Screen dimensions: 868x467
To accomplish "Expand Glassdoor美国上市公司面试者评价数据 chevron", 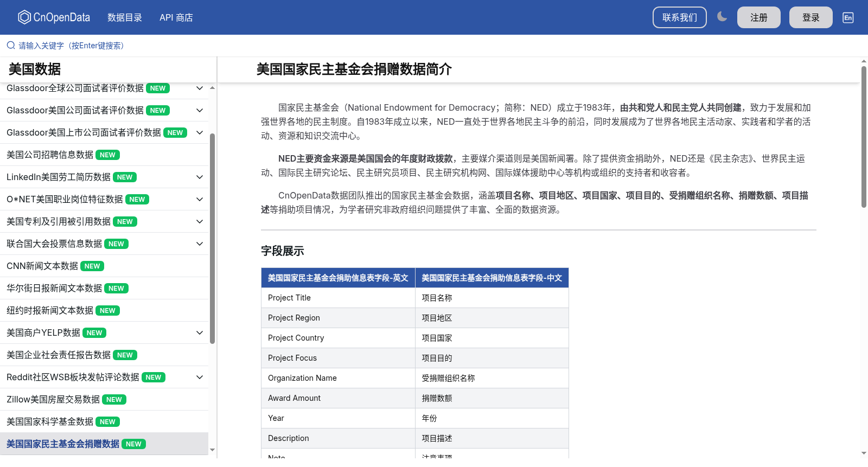I will click(200, 132).
